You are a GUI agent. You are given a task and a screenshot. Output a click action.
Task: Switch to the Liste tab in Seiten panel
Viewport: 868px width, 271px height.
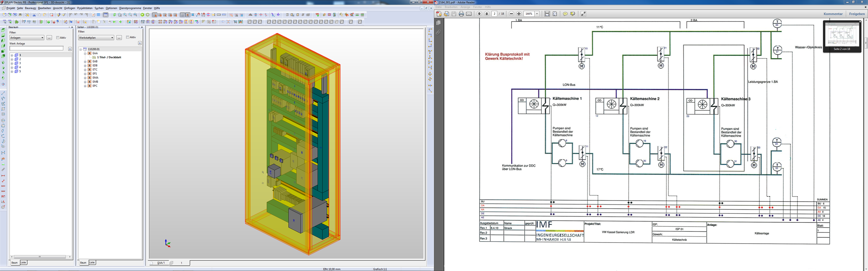(x=92, y=263)
